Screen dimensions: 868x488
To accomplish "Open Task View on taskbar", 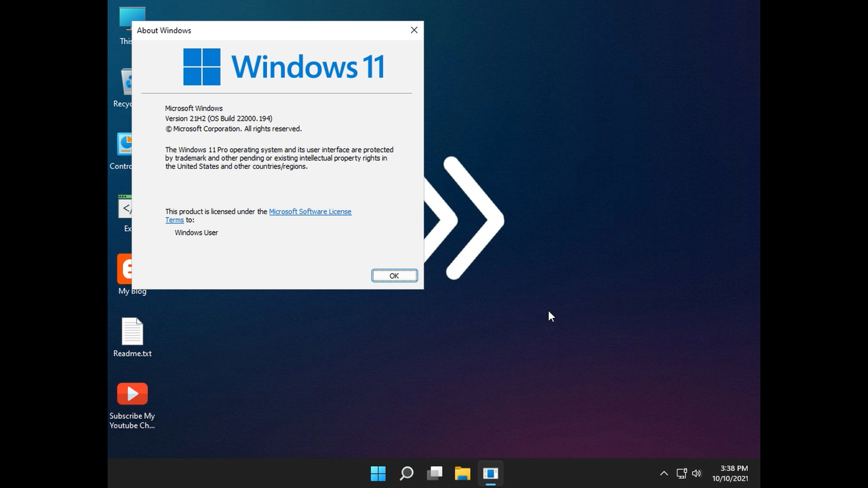I will coord(435,473).
